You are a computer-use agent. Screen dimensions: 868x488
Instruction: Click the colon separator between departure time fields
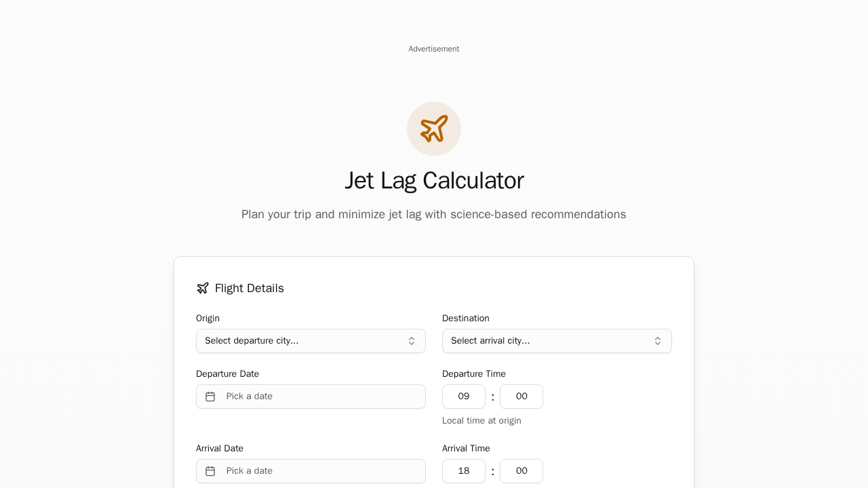[x=492, y=396]
